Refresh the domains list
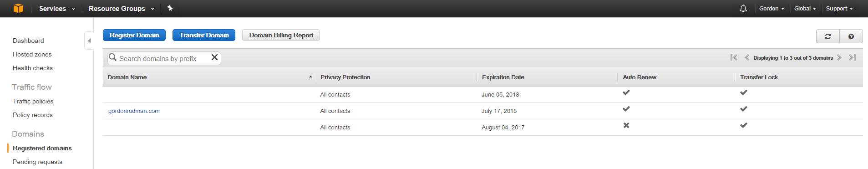Image resolution: width=868 pixels, height=169 pixels. tap(828, 36)
